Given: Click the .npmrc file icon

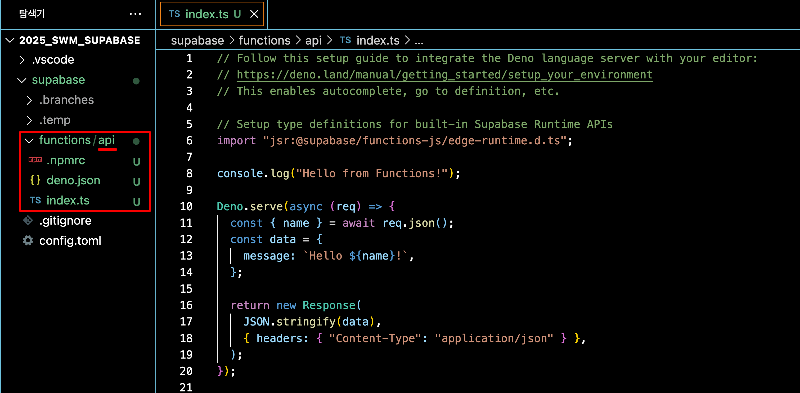Looking at the screenshot, I should [35, 160].
